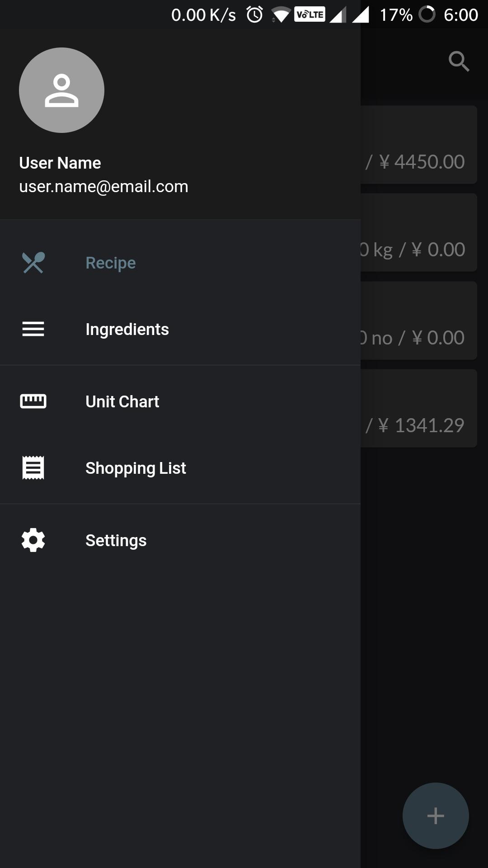The height and width of the screenshot is (868, 488).
Task: Tap the user avatar profile picture
Action: [x=61, y=90]
